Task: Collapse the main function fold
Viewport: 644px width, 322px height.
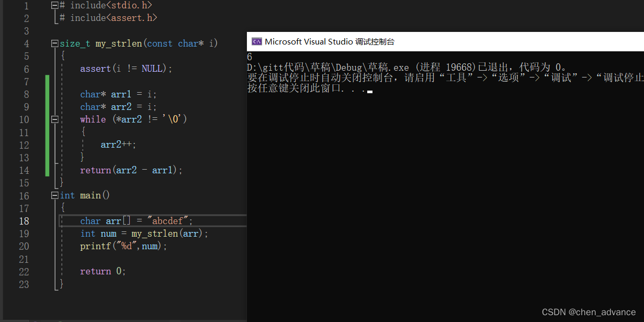Action: 54,195
